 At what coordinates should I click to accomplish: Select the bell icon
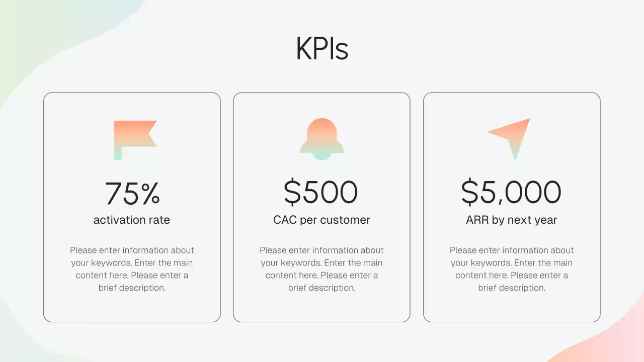pyautogui.click(x=321, y=139)
